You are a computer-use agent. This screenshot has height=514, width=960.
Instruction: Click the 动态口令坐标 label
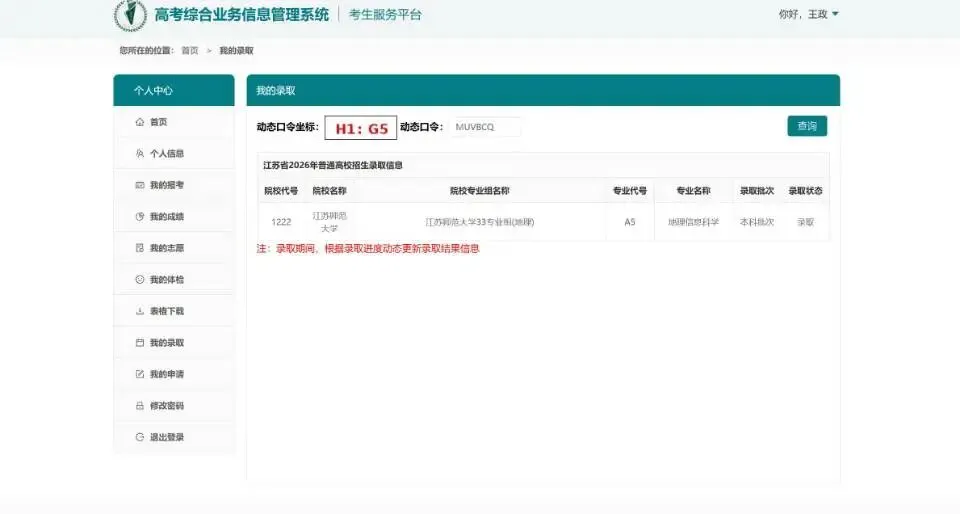pyautogui.click(x=287, y=127)
